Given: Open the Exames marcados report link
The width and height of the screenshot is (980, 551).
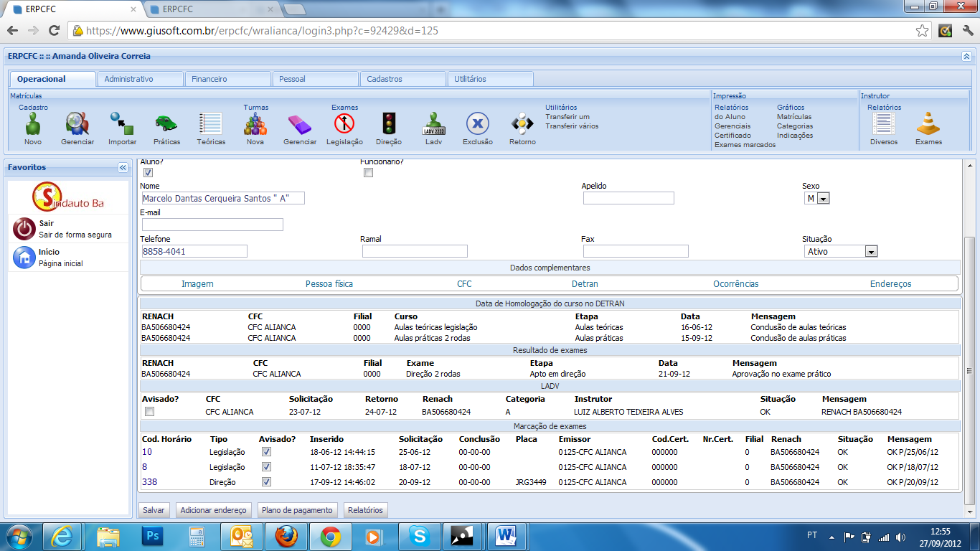Looking at the screenshot, I should [745, 145].
